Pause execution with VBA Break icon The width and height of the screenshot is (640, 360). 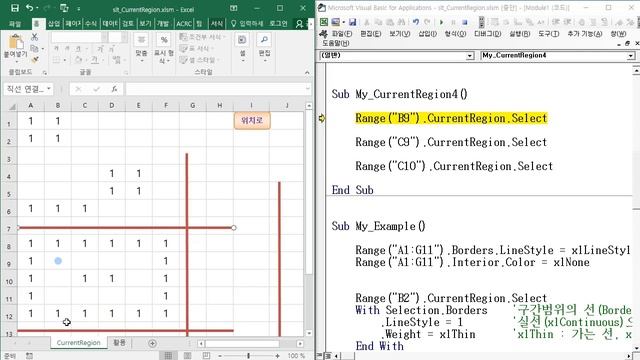click(x=453, y=22)
